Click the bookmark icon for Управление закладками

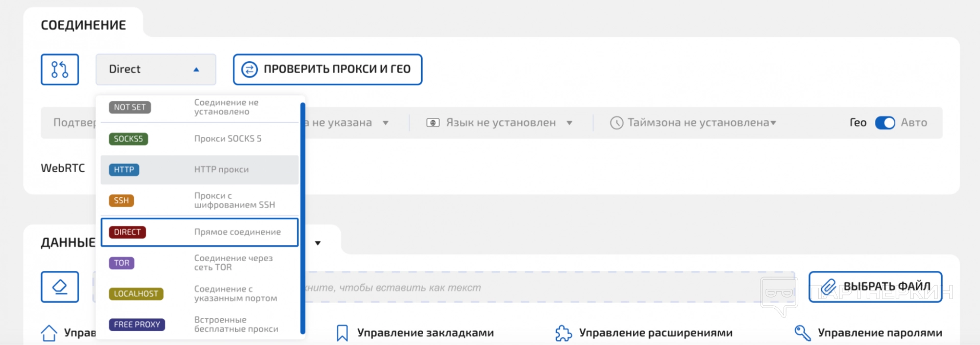342,333
